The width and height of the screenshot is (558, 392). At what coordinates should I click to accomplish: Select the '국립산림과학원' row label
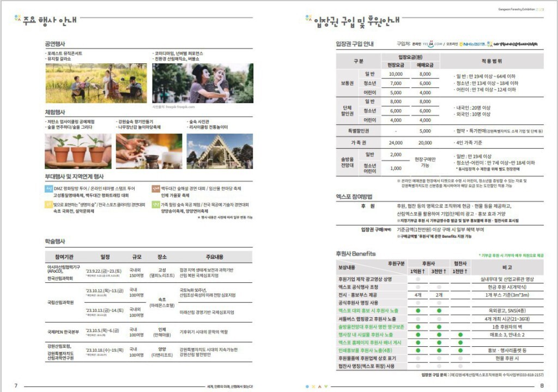pos(60,303)
